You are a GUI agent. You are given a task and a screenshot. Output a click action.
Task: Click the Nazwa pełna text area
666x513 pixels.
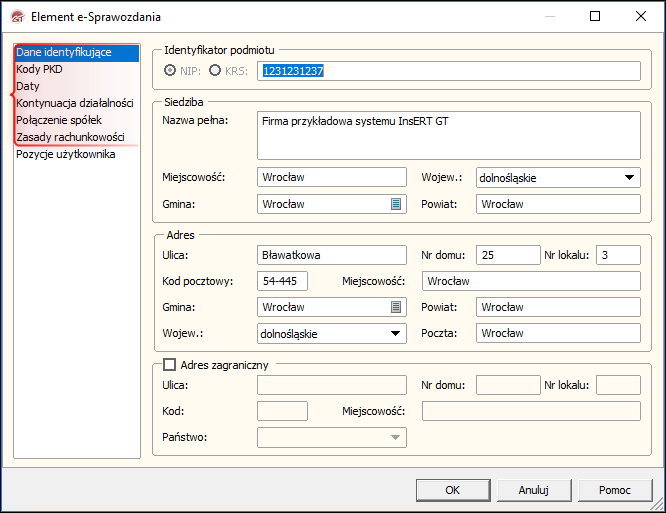449,135
